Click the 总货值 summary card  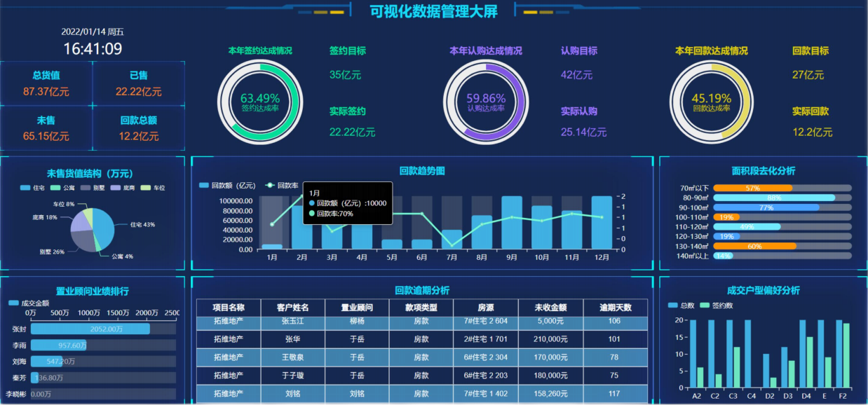(x=46, y=83)
